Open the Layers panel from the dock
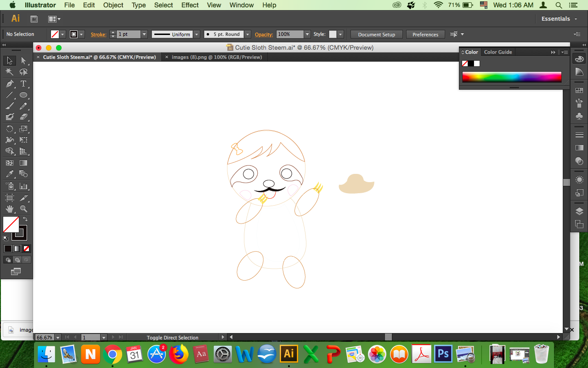 coord(579,211)
